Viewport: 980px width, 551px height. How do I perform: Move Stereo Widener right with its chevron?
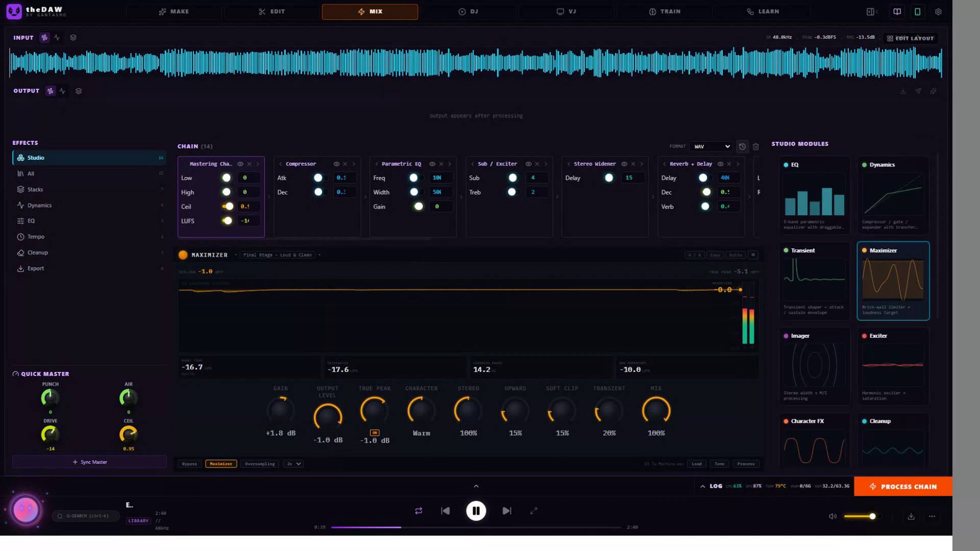coord(642,164)
